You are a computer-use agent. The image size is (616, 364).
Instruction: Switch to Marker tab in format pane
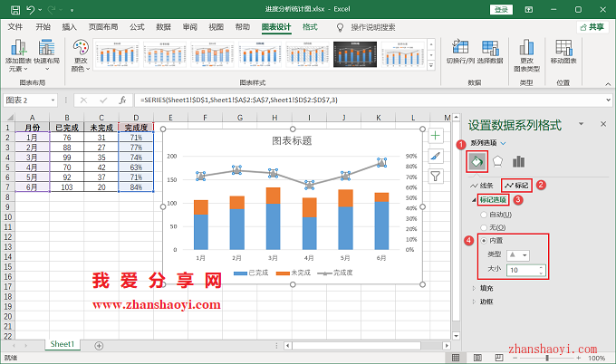click(516, 186)
